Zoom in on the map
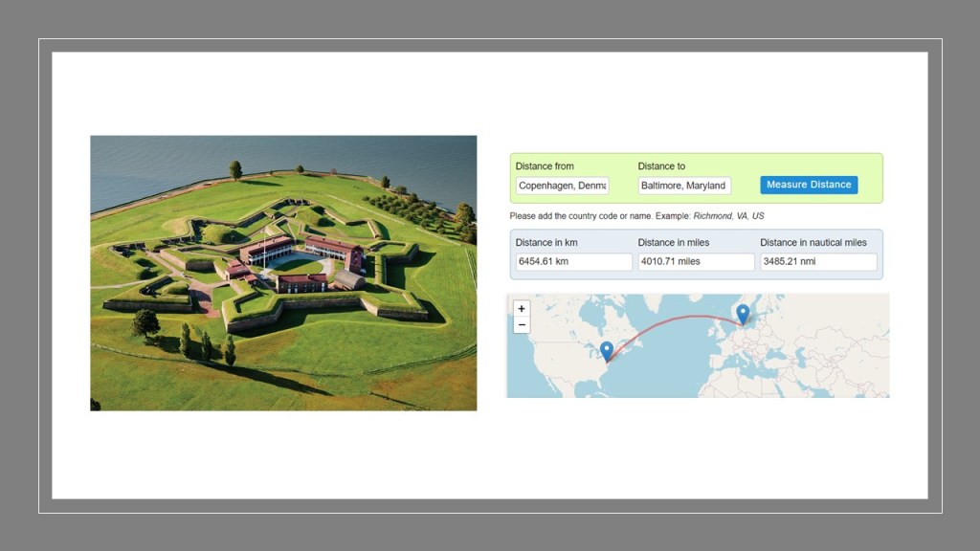The height and width of the screenshot is (551, 980). coord(522,309)
